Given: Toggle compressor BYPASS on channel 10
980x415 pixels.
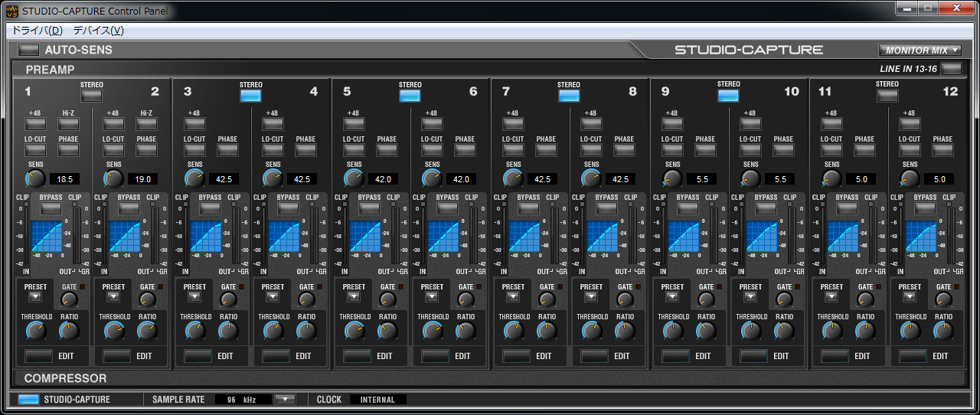Looking at the screenshot, I should coord(766,207).
